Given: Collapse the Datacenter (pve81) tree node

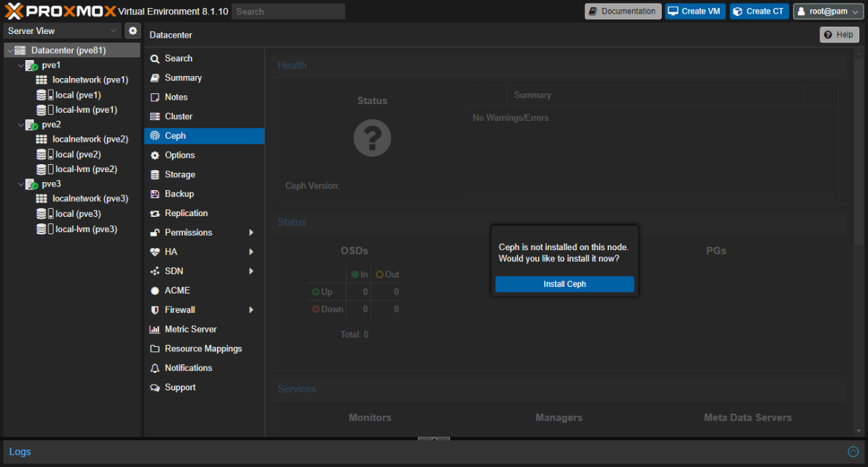Looking at the screenshot, I should click(x=9, y=51).
